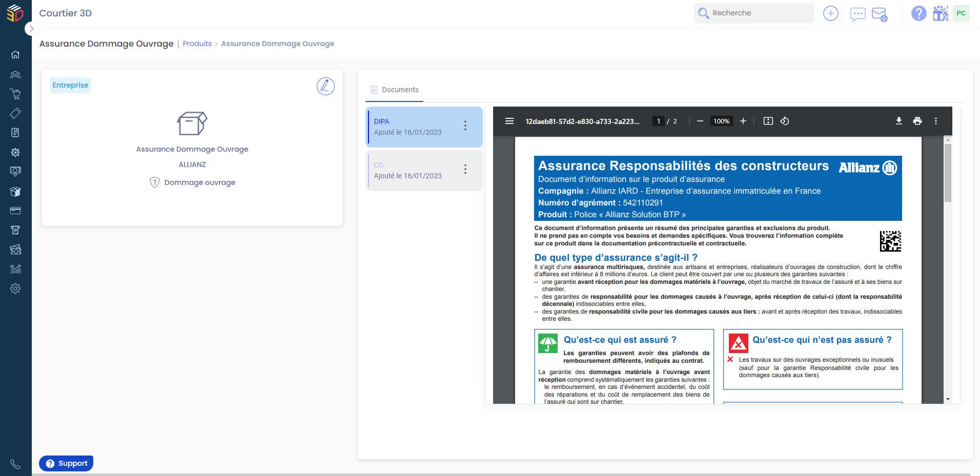Open the product box icon in sidebar
The width and height of the screenshot is (980, 476).
(x=15, y=191)
